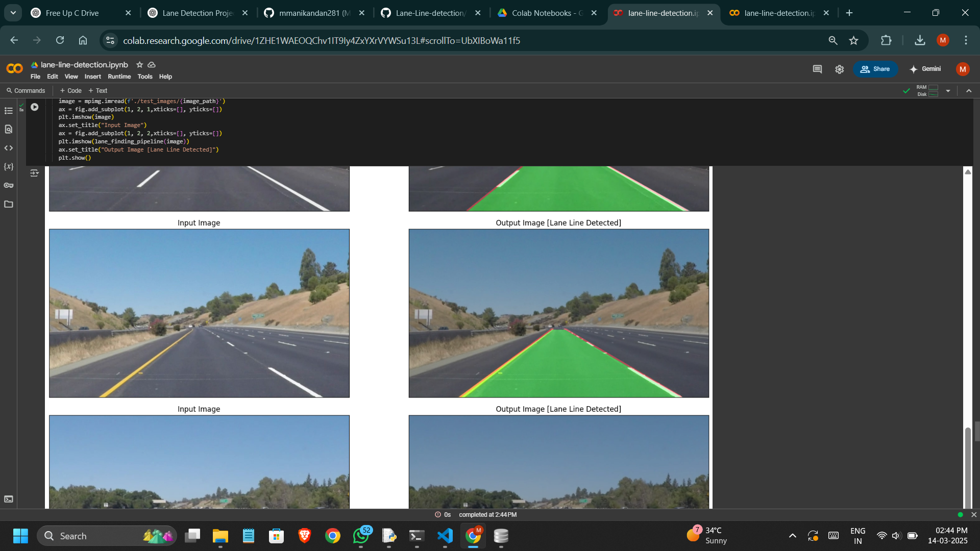The height and width of the screenshot is (551, 980).
Task: Add a new Code cell
Action: [x=70, y=91]
